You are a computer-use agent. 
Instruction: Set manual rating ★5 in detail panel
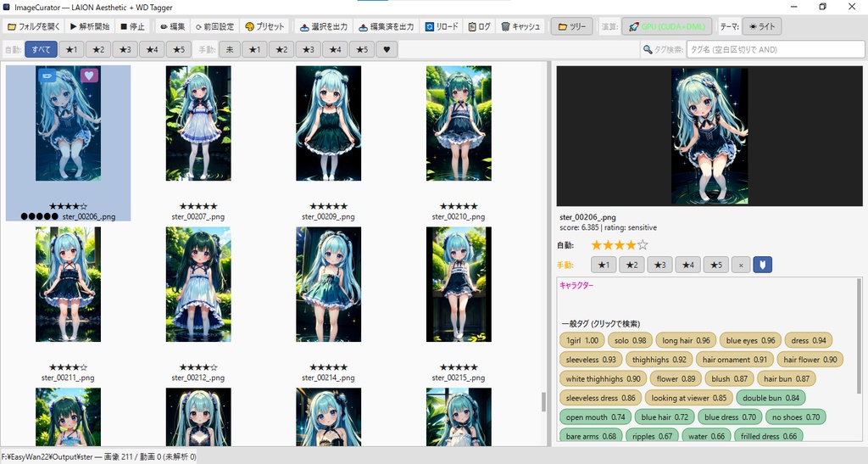click(x=715, y=265)
